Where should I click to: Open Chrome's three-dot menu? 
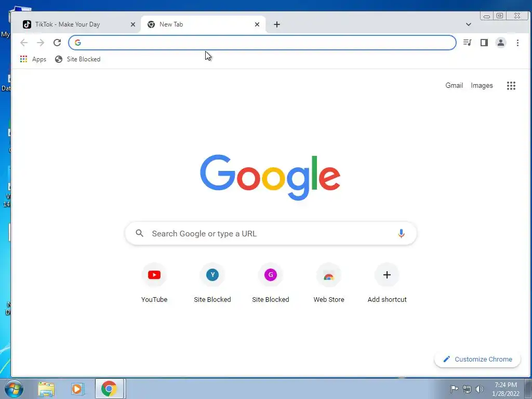517,43
